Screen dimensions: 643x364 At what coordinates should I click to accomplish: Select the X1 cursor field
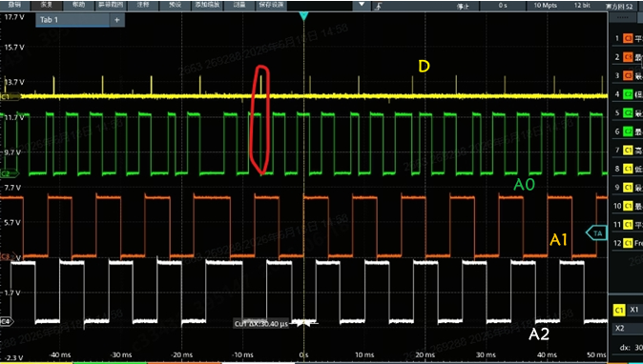click(634, 310)
